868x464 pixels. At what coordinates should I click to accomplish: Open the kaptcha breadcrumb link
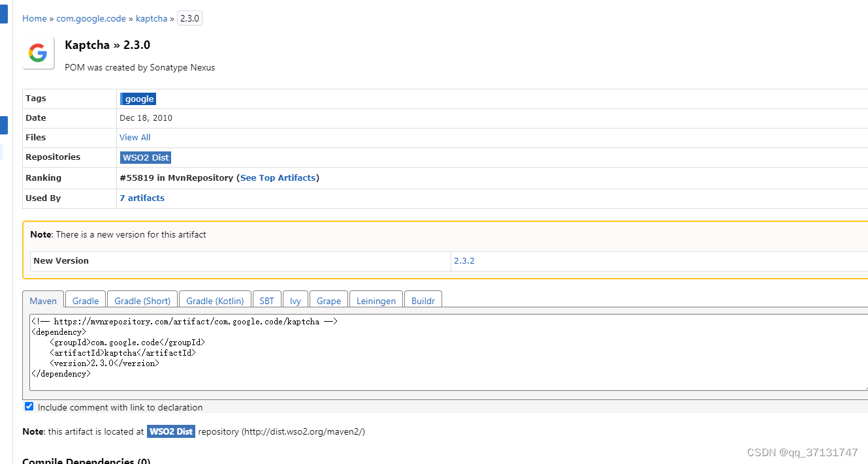point(152,18)
